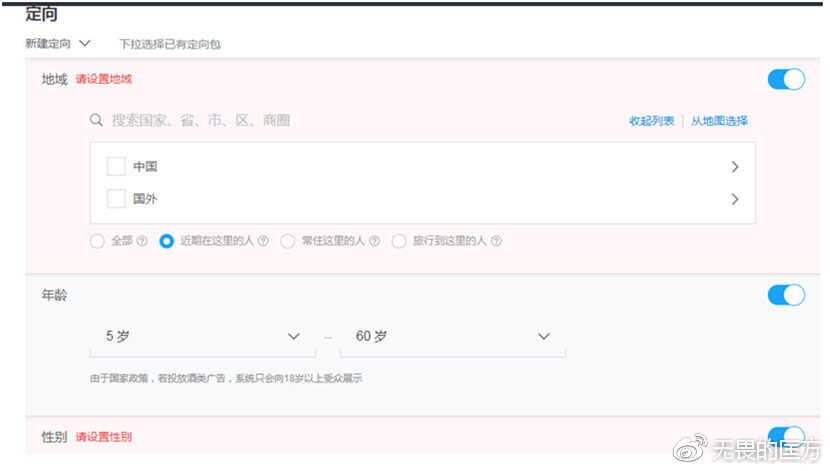The width and height of the screenshot is (830, 471).
Task: Click the 下拉选择已有定向包 hint text
Action: (x=170, y=44)
